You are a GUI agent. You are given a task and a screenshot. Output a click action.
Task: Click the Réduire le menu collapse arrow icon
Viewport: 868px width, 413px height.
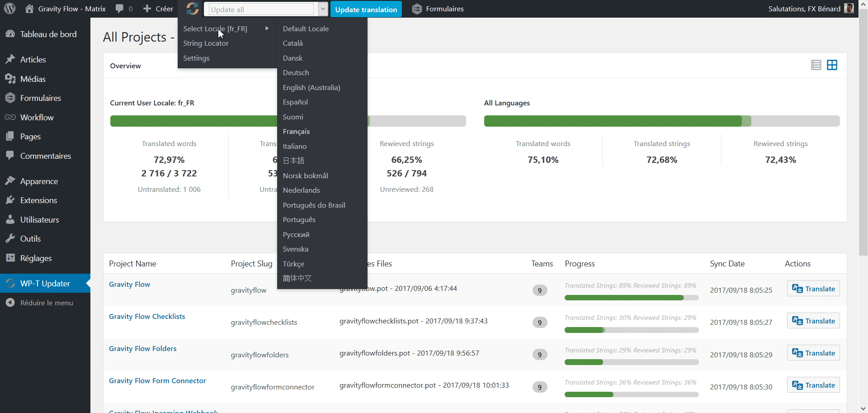tap(10, 303)
